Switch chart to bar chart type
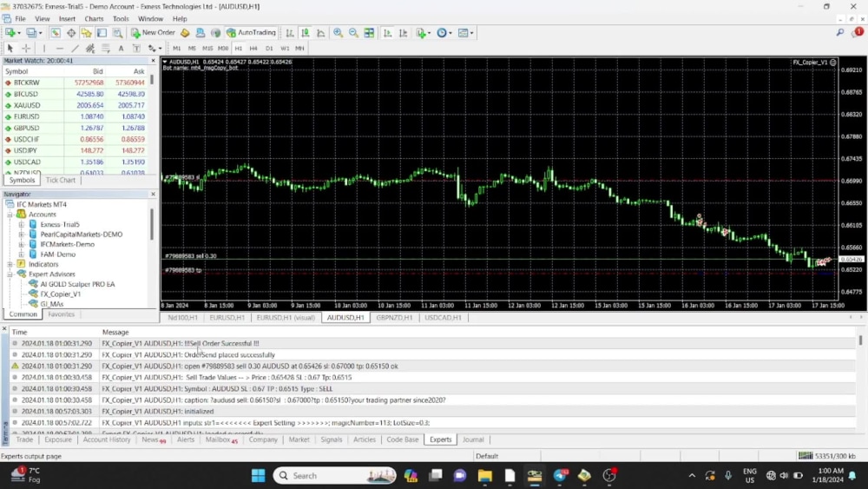Screen dimensions: 868x489 290,33
